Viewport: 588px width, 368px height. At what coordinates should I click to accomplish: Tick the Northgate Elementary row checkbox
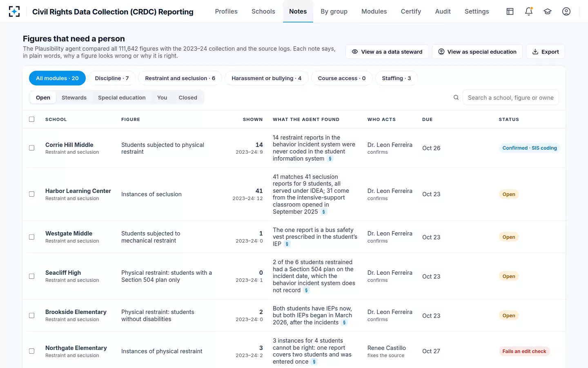32,351
